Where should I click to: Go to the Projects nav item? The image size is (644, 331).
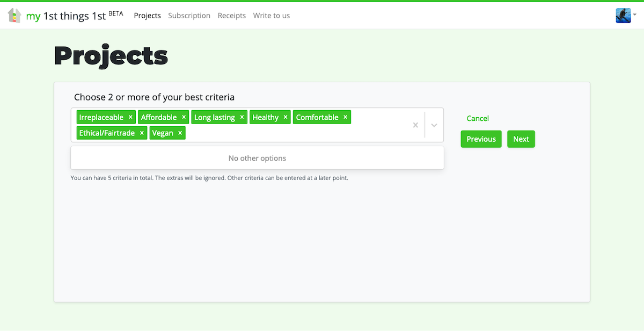(x=148, y=16)
